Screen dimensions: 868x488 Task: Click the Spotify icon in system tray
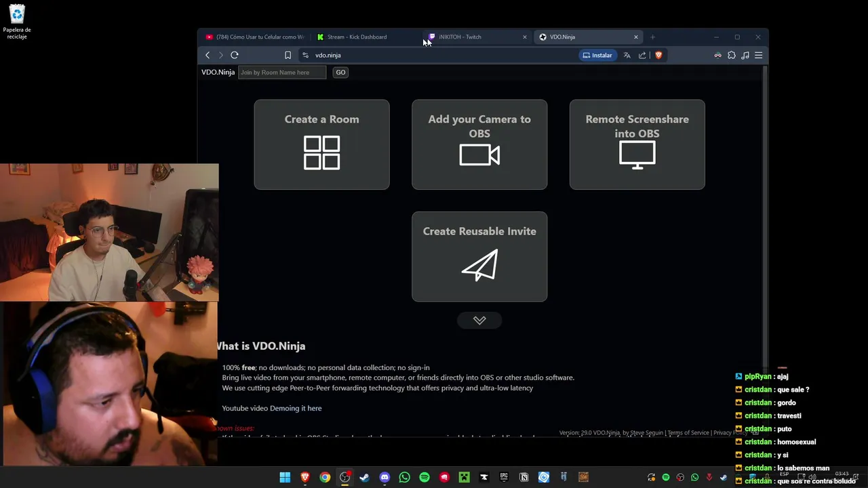tap(666, 477)
